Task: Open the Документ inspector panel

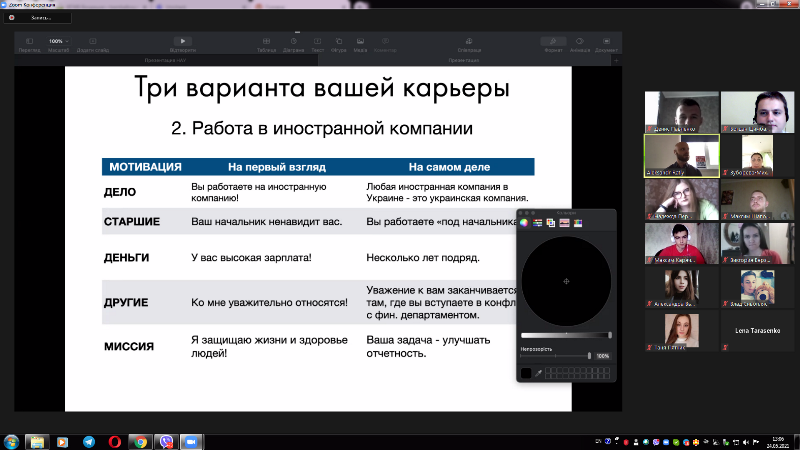Action: coord(606,41)
